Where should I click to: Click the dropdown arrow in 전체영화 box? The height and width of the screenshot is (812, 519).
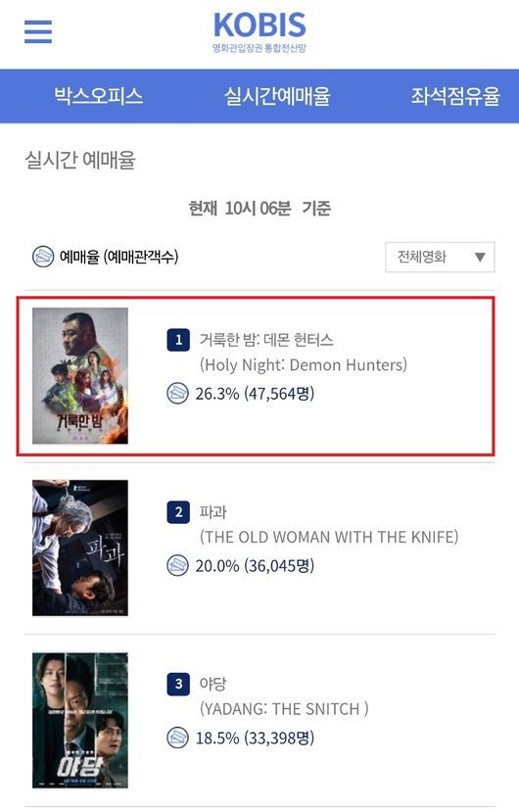[480, 257]
